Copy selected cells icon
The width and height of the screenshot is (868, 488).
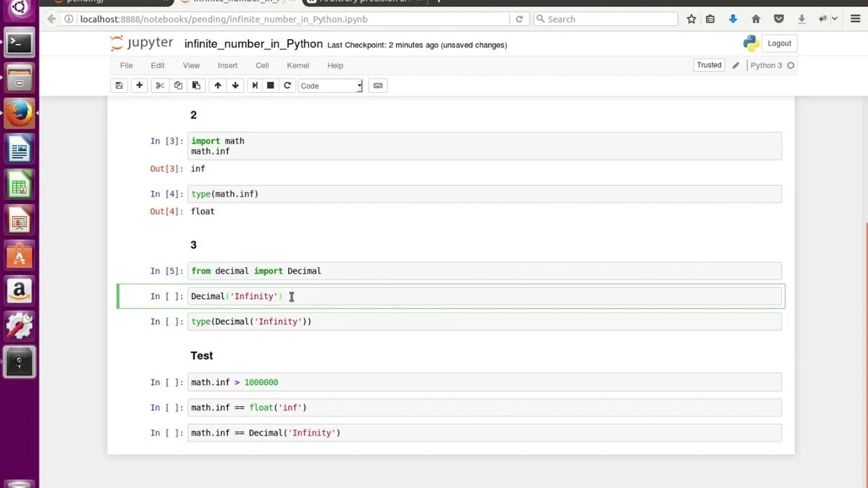tap(178, 85)
